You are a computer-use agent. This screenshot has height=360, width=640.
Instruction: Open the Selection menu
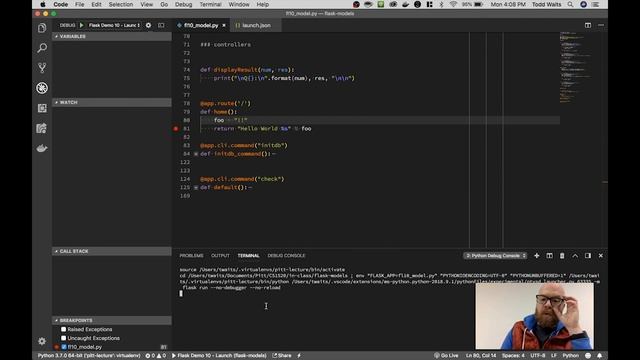coord(121,4)
